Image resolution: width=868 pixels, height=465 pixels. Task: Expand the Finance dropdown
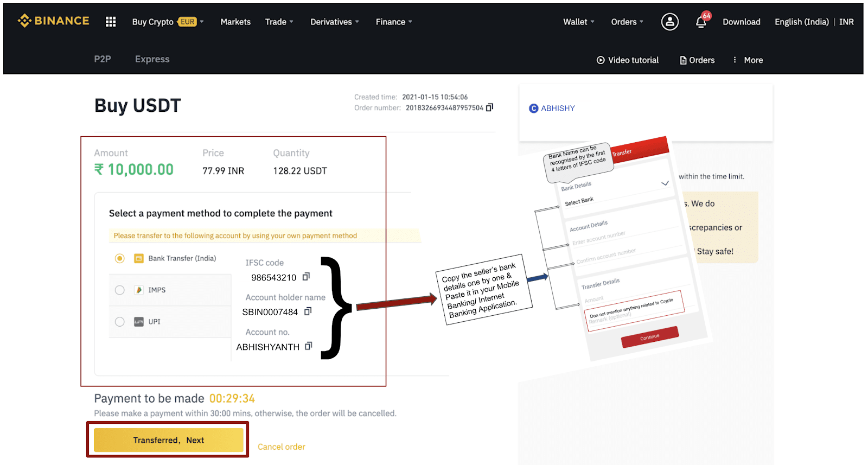[410, 22]
